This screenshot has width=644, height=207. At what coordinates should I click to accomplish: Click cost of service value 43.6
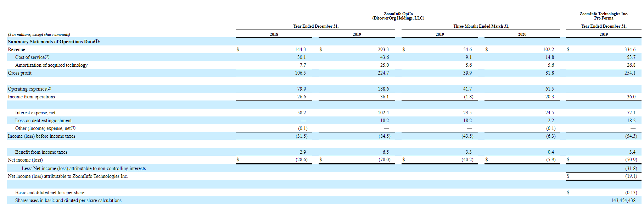(x=385, y=57)
